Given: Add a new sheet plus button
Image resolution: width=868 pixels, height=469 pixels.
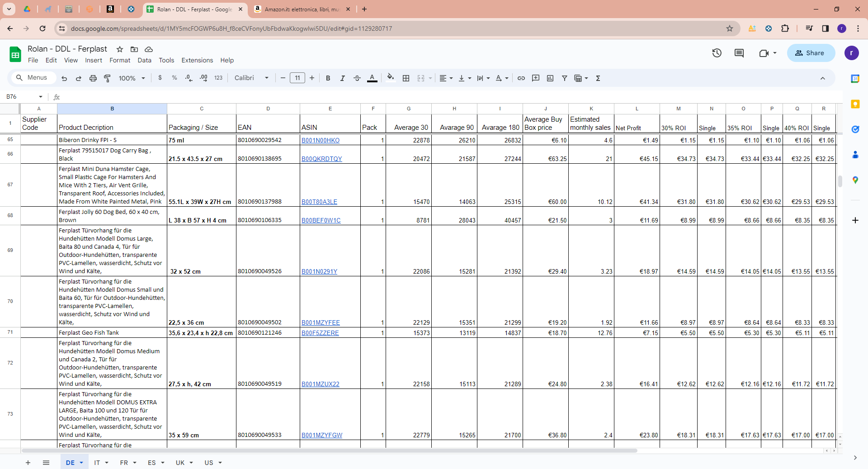Looking at the screenshot, I should [x=28, y=463].
